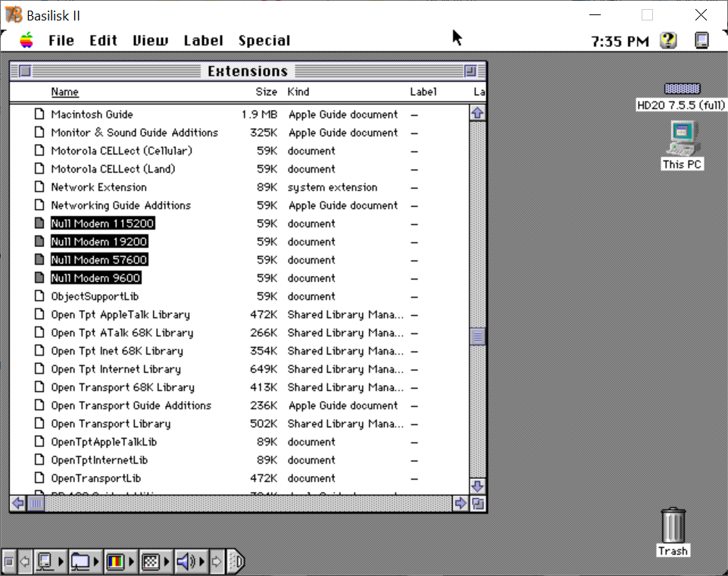This screenshot has height=576, width=728.
Task: Click the Extensions window close box
Action: [25, 71]
